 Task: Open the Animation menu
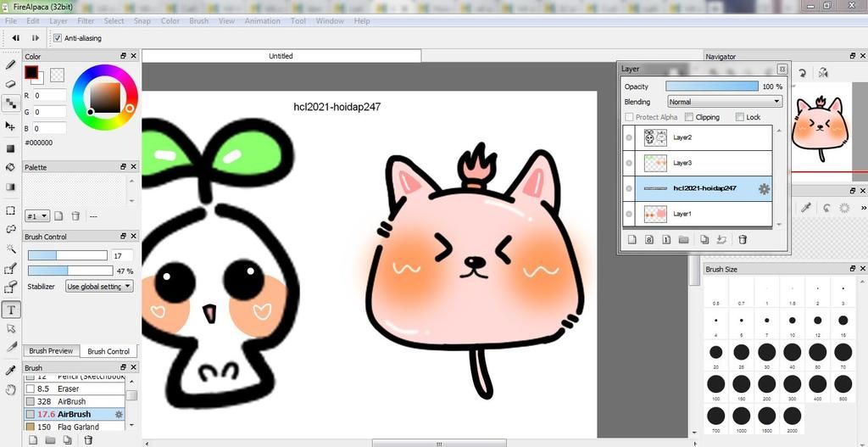(x=263, y=21)
